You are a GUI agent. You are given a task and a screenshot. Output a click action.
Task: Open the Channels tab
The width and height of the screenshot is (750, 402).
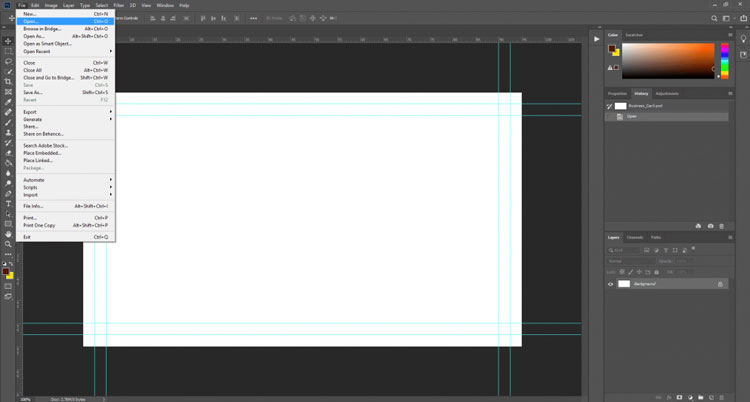(x=635, y=237)
